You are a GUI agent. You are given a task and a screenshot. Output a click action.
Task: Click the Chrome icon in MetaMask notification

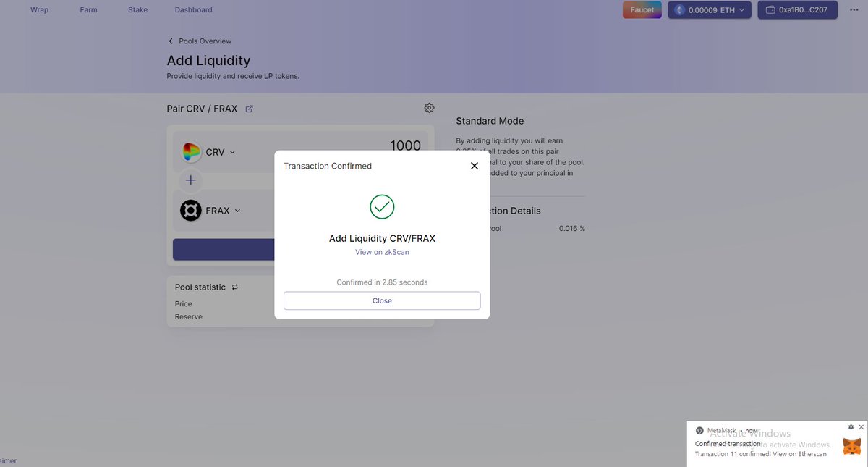coord(699,430)
